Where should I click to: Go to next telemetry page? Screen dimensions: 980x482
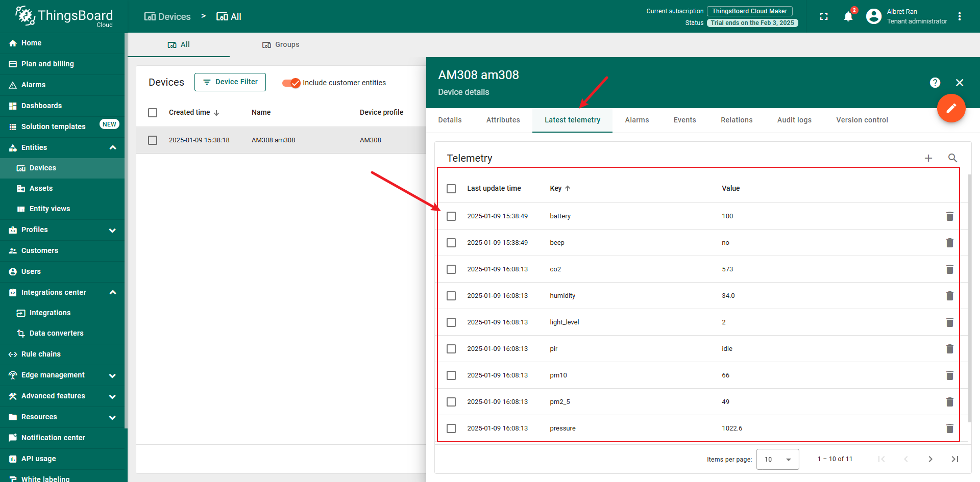click(x=930, y=459)
